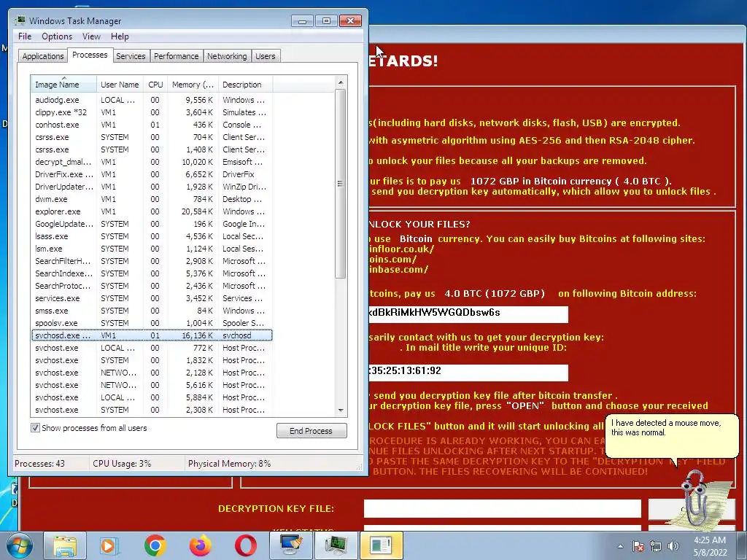Viewport: 747px width, 560px height.
Task: Switch to the Services tab
Action: (131, 56)
